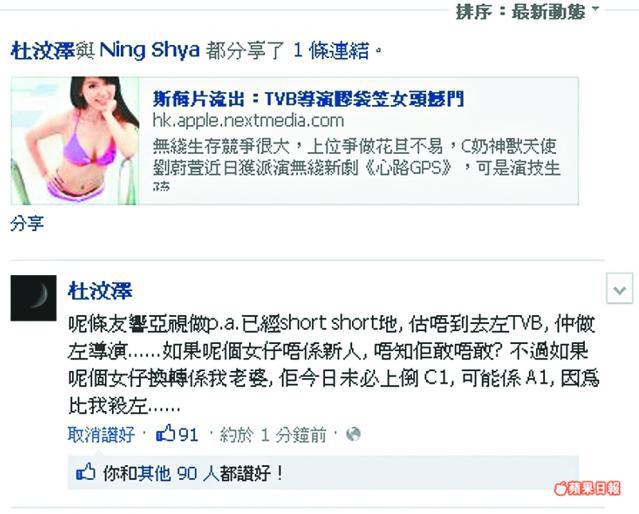Image resolution: width=639 pixels, height=514 pixels.
Task: Expand the post options chevron menu
Action: pyautogui.click(x=619, y=289)
